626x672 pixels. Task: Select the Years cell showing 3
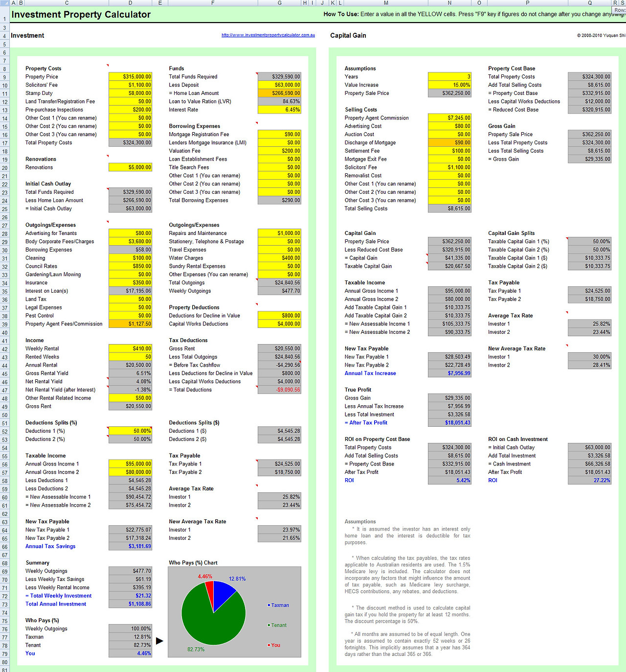(449, 77)
